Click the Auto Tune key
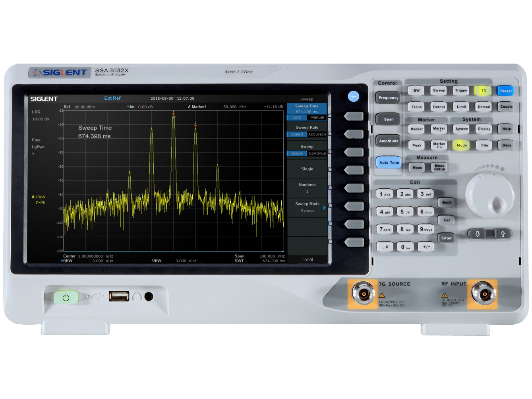 (389, 163)
